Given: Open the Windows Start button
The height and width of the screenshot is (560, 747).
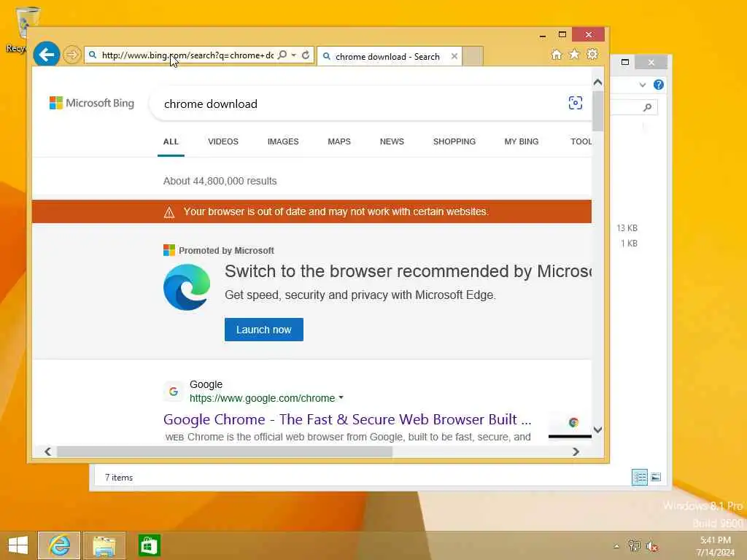Looking at the screenshot, I should tap(18, 545).
